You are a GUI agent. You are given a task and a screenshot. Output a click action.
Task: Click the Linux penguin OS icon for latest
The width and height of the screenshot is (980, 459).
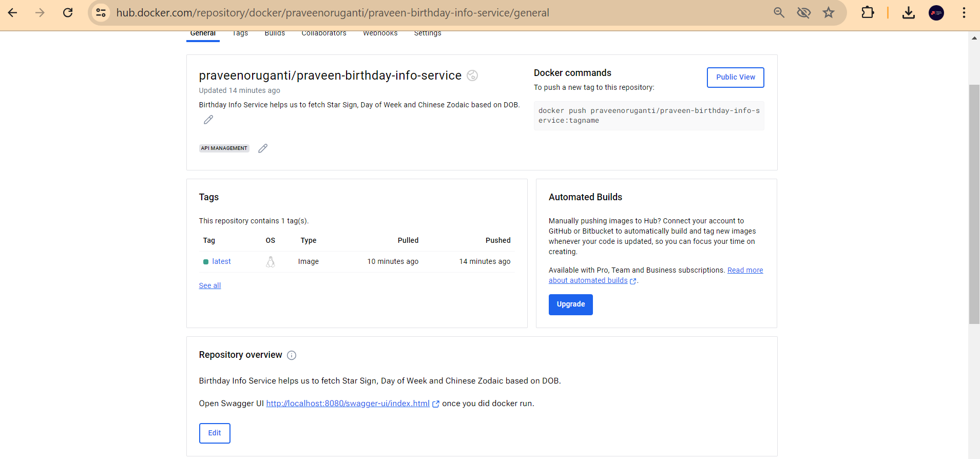pyautogui.click(x=271, y=262)
